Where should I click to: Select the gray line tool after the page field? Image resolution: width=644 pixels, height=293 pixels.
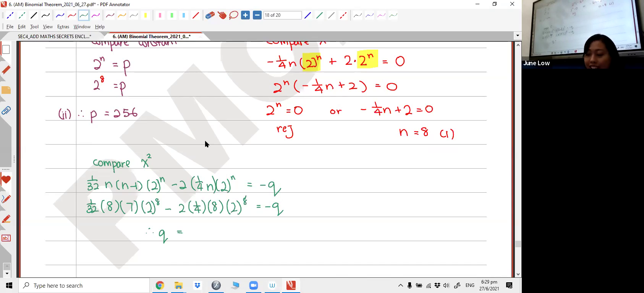coord(332,15)
